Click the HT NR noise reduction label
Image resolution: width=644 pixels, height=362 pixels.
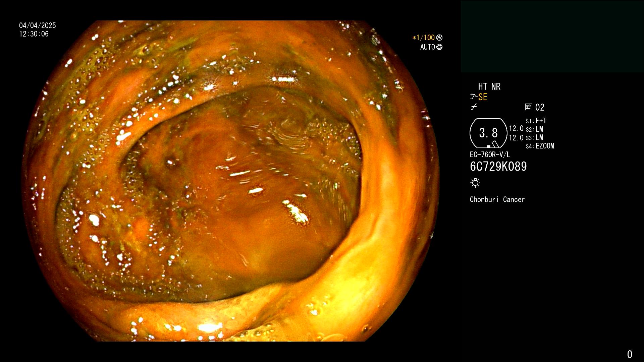(489, 86)
